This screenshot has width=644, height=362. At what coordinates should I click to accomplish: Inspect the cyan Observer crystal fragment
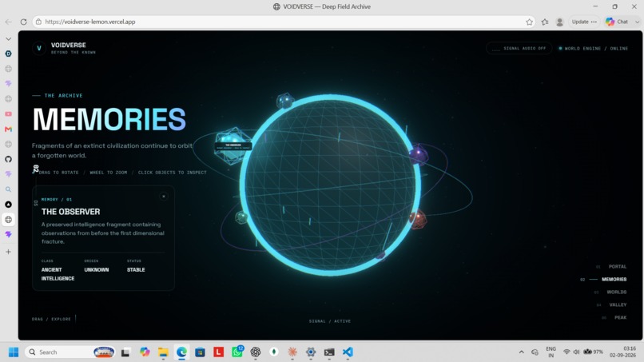point(232,145)
